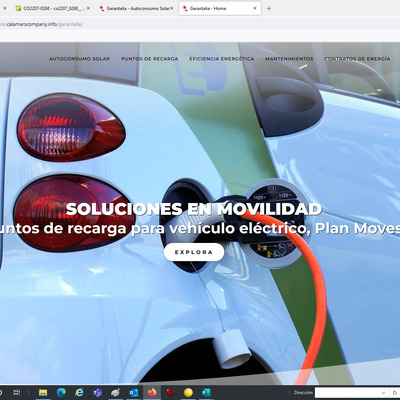Close the Garantalia - Autoconsumo Solar tab
Viewport: 400px width, 400px height.
pyautogui.click(x=172, y=8)
